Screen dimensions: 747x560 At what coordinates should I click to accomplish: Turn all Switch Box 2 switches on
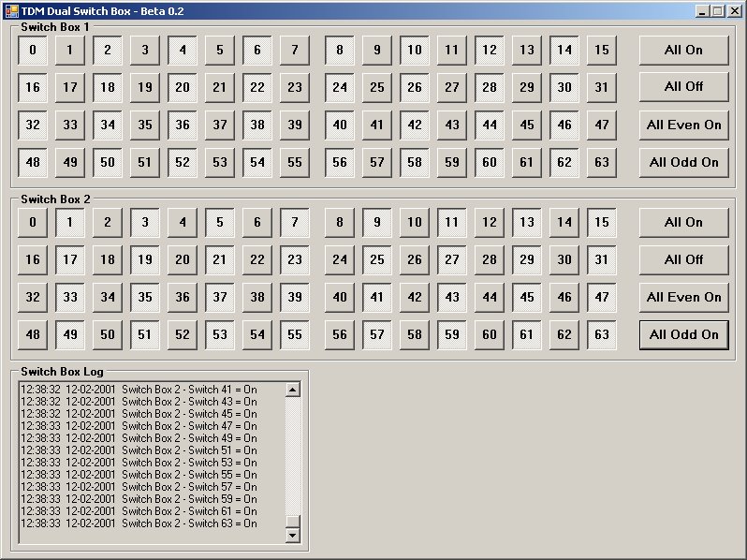point(683,222)
